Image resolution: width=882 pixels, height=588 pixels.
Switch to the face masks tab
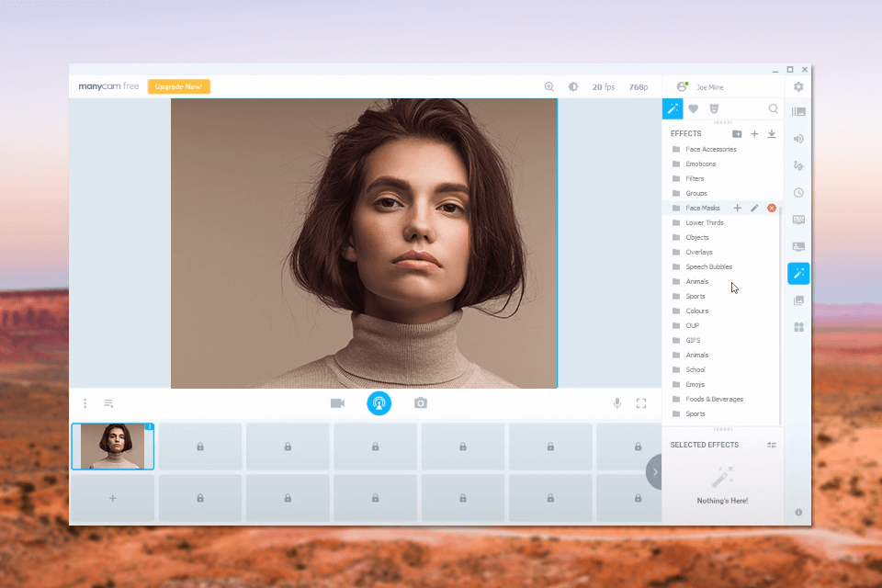[715, 108]
